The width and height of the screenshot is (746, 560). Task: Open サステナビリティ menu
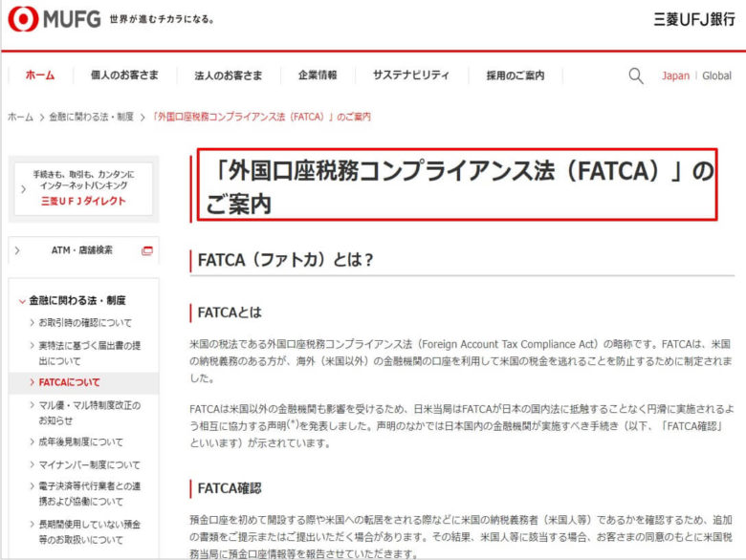coord(411,75)
